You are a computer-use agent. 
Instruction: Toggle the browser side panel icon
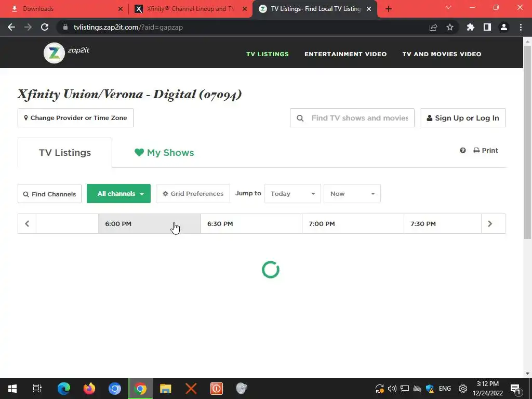487,27
